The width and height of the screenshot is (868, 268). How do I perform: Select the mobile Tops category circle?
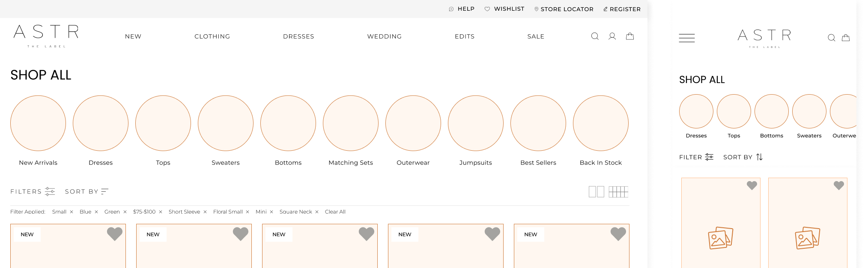734,111
